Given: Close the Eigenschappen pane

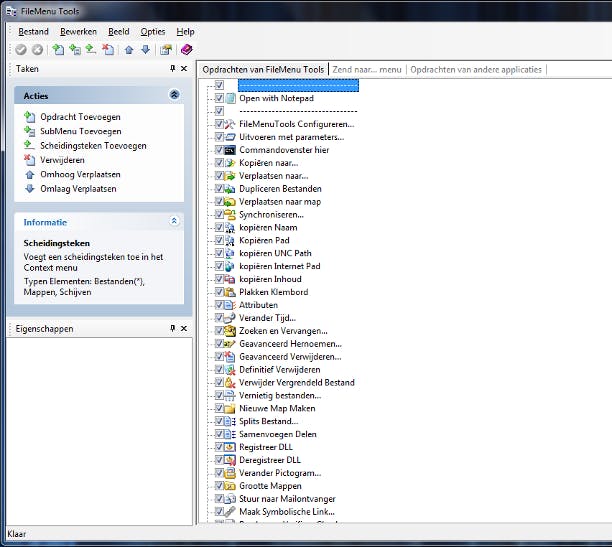Looking at the screenshot, I should pyautogui.click(x=184, y=328).
